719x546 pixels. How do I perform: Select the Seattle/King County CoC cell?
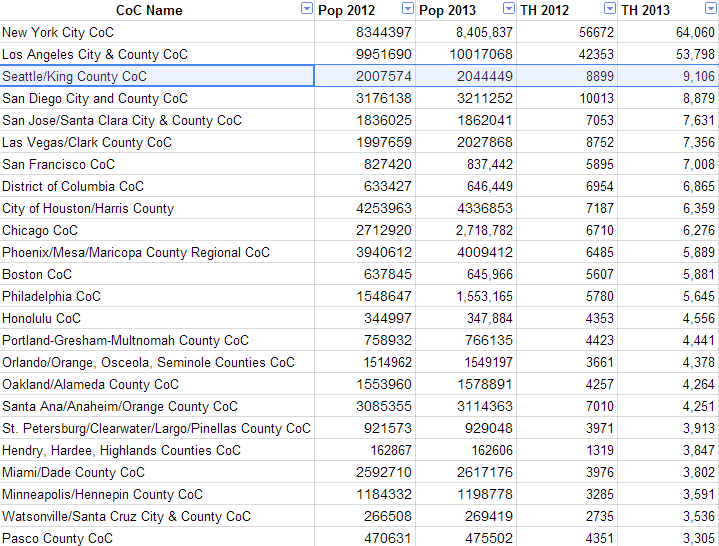click(157, 76)
